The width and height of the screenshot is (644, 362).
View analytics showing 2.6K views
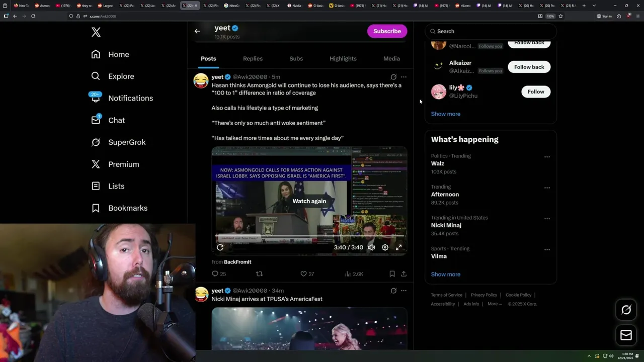click(354, 274)
